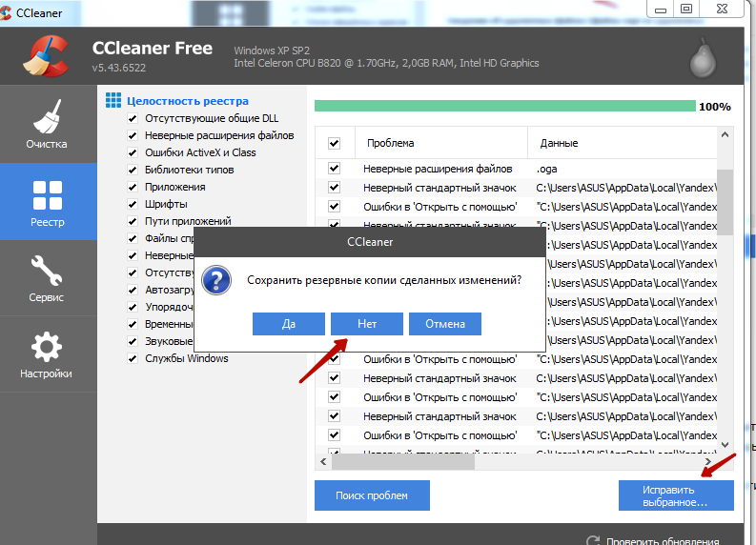The image size is (756, 545).
Task: Click the refresh icon beside Проверить обновления
Action: 593,540
